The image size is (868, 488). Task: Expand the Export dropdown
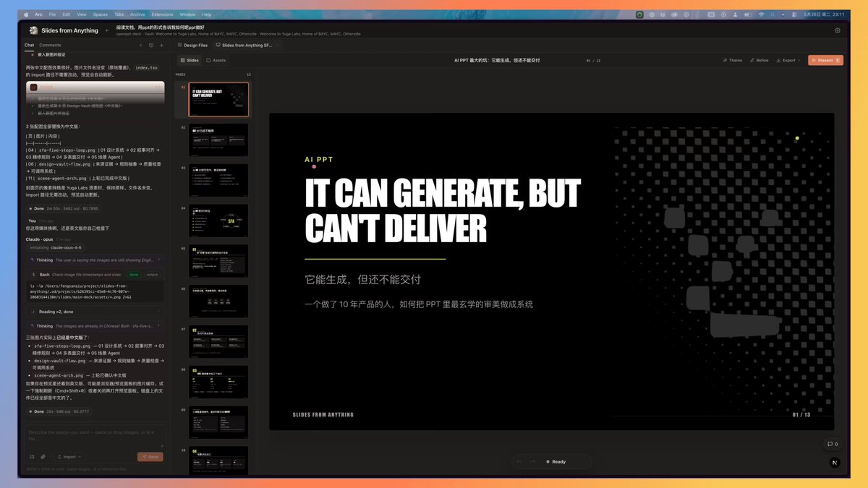(x=788, y=61)
